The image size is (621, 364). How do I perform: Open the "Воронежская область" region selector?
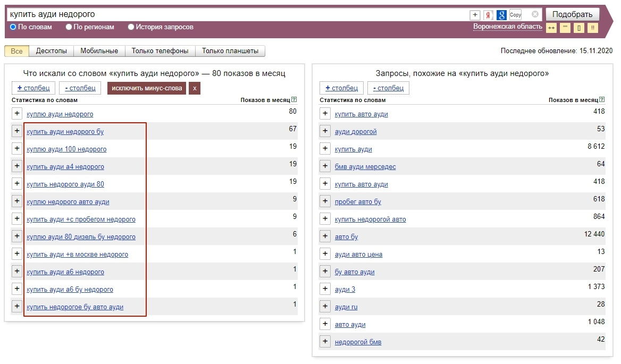[x=508, y=27]
